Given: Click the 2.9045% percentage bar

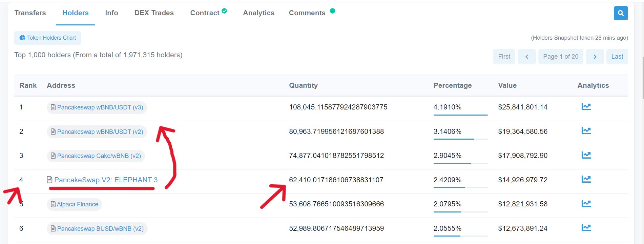Looking at the screenshot, I should pyautogui.click(x=460, y=163).
